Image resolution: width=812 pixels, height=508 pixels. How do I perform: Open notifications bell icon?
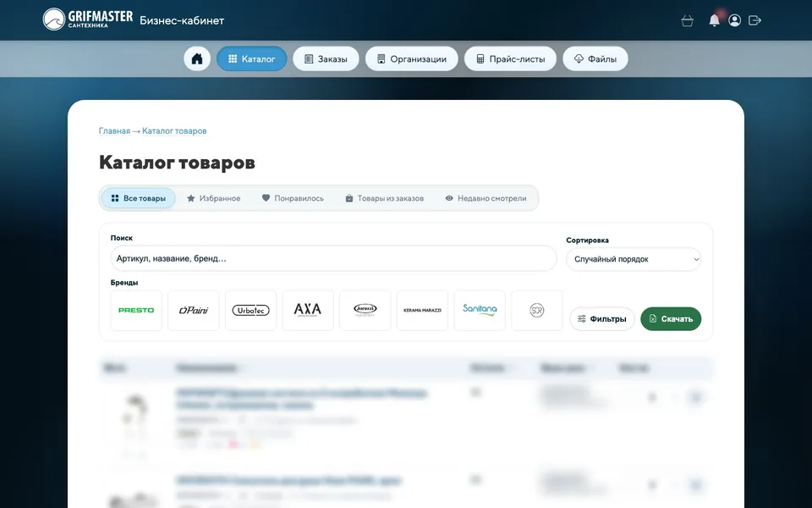tap(714, 20)
